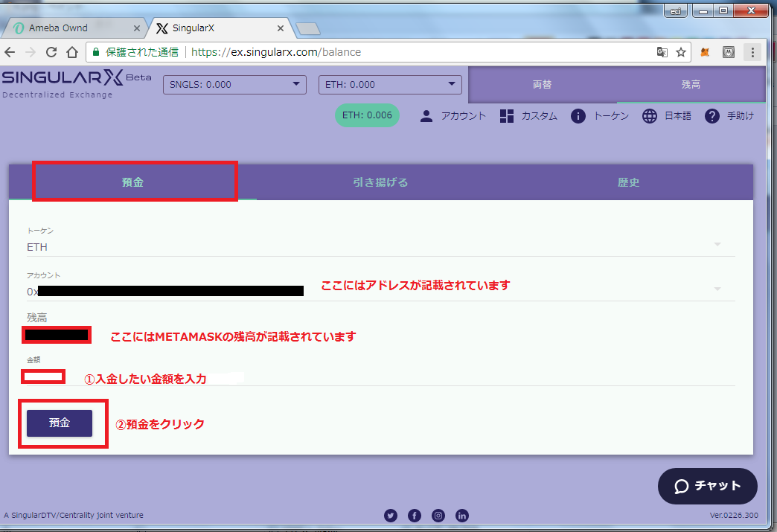The height and width of the screenshot is (532, 777).
Task: Open the 両替 exchange tab
Action: (542, 85)
